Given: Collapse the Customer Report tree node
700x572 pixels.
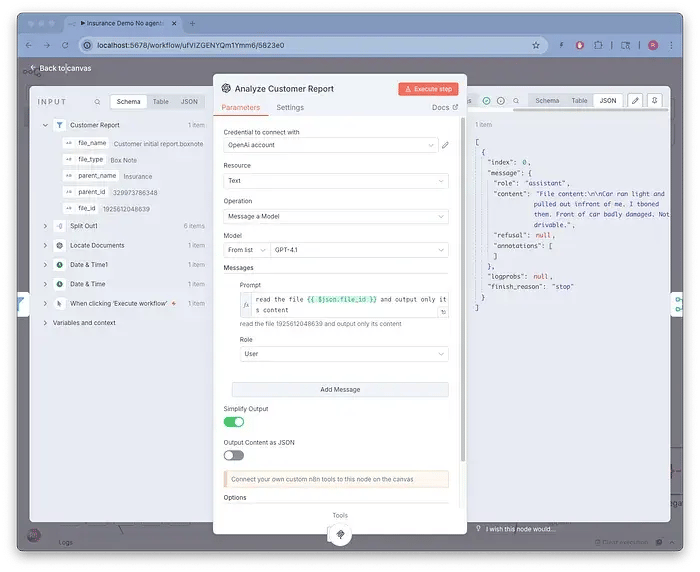Looking at the screenshot, I should 45,125.
